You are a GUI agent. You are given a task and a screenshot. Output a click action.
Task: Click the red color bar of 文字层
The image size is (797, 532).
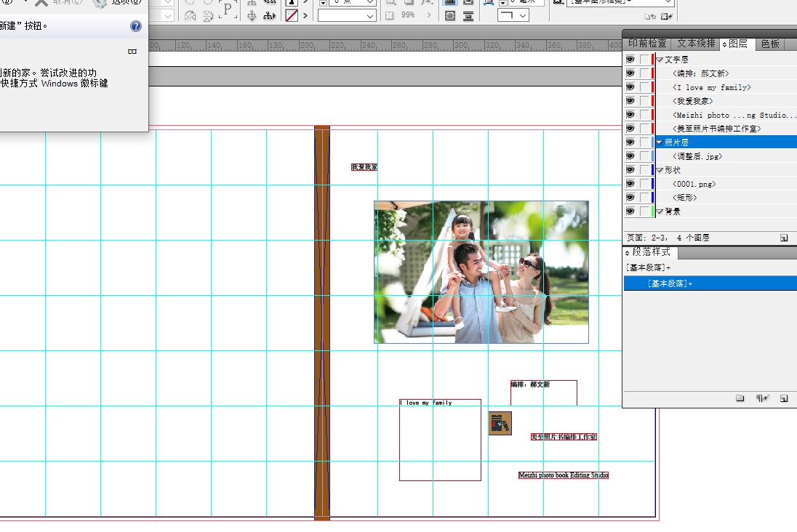(652, 60)
